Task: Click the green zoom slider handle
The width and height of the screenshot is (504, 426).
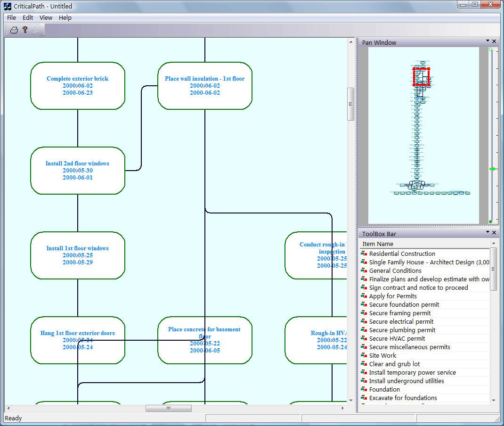Action: tap(492, 169)
